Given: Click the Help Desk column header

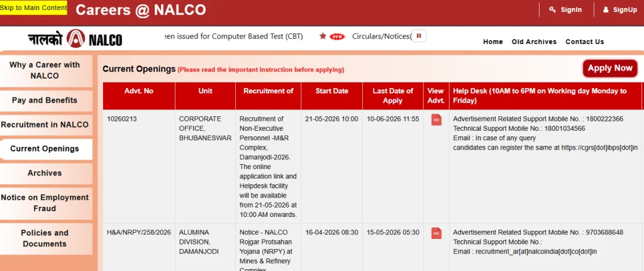Looking at the screenshot, I should 545,96.
